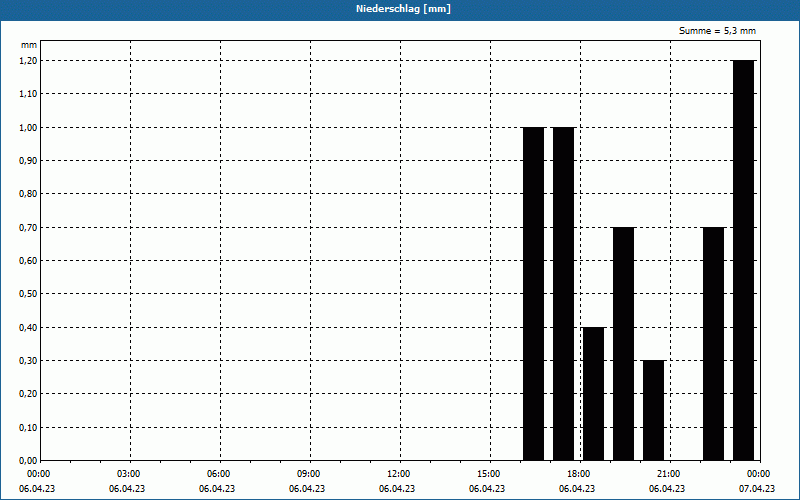This screenshot has width=800, height=500.
Task: Click the 0,70 y-axis value
Action: pyautogui.click(x=28, y=228)
